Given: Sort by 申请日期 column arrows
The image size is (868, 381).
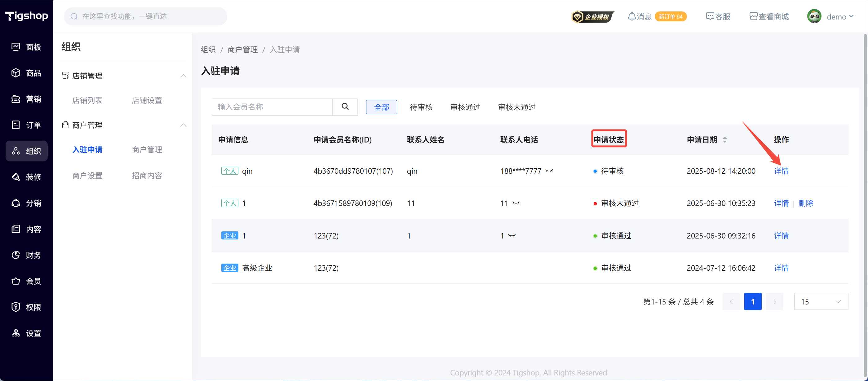Looking at the screenshot, I should [x=724, y=140].
